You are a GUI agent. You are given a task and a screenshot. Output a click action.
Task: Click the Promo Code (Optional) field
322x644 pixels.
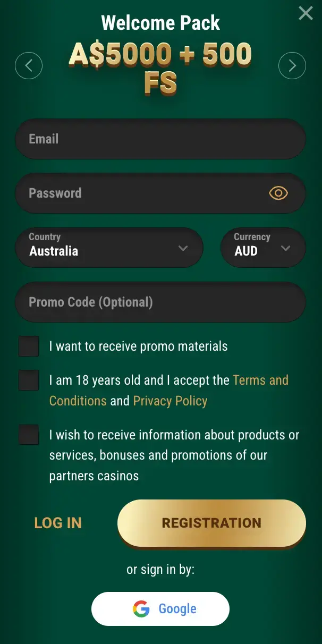pos(160,302)
